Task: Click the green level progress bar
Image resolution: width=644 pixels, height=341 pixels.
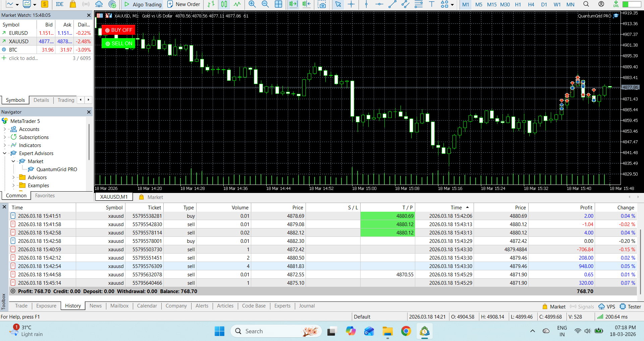Action: pos(632,4)
